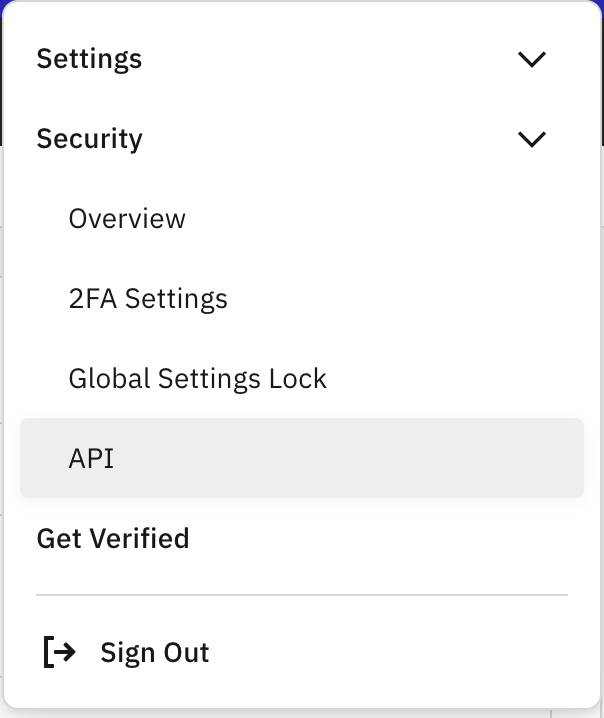Choose Overview under Security
This screenshot has height=718, width=604.
[x=127, y=219]
